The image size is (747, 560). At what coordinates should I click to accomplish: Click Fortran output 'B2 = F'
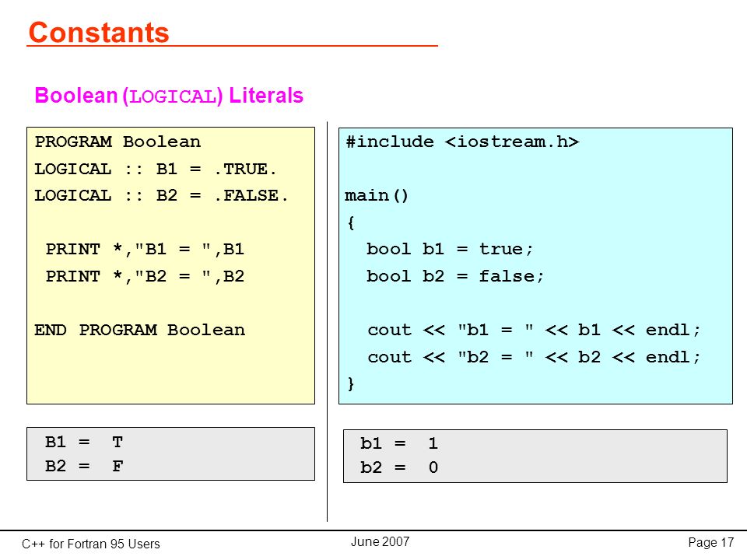click(84, 466)
